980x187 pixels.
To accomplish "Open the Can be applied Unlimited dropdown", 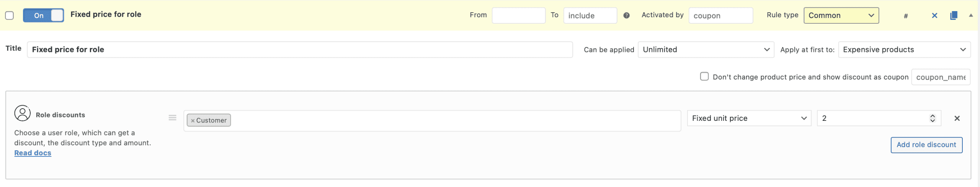I will [706, 50].
